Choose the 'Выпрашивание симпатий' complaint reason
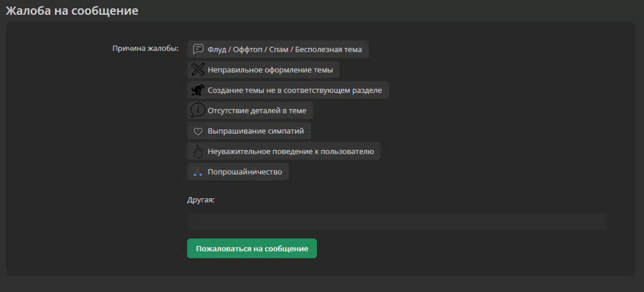Image resolution: width=644 pixels, height=292 pixels. point(255,131)
